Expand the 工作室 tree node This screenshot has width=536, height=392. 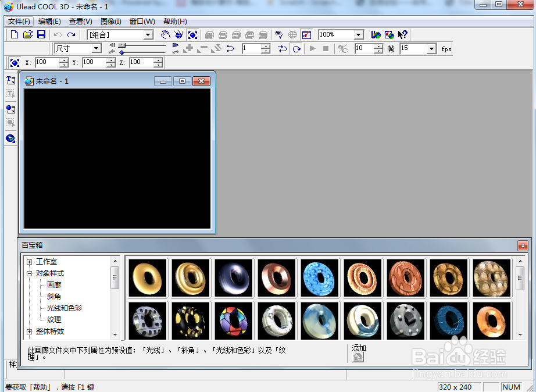[30, 262]
